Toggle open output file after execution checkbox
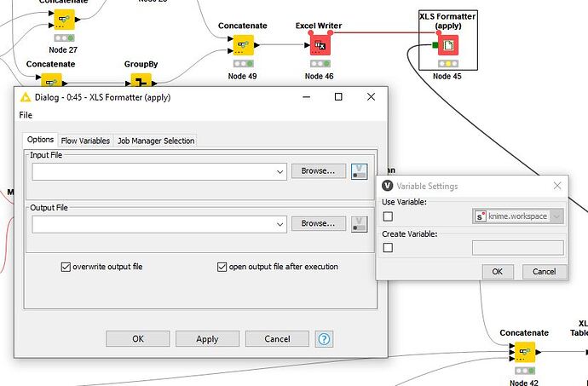This screenshot has height=386, width=588. click(222, 267)
